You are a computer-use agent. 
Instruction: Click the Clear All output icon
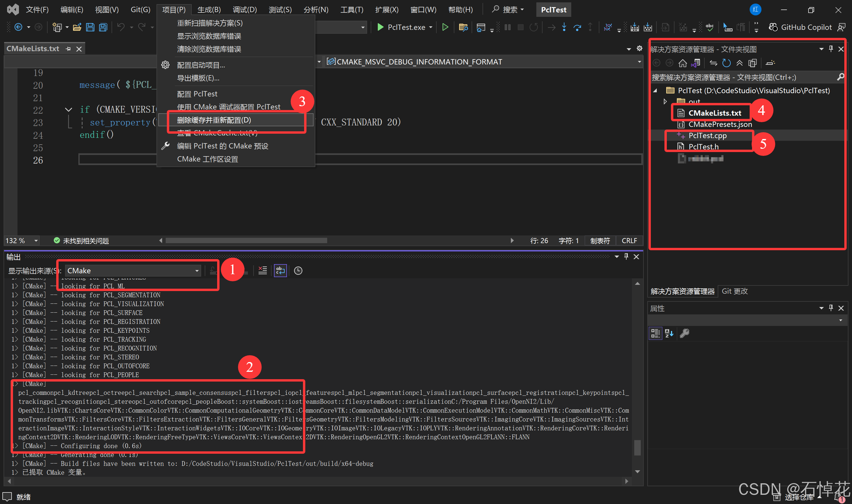pyautogui.click(x=262, y=270)
